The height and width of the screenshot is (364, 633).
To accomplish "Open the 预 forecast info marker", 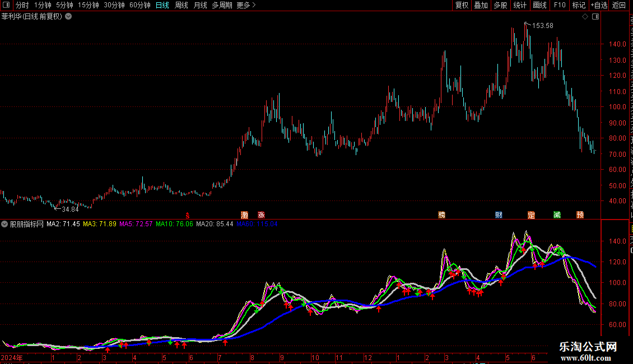I will [x=580, y=215].
